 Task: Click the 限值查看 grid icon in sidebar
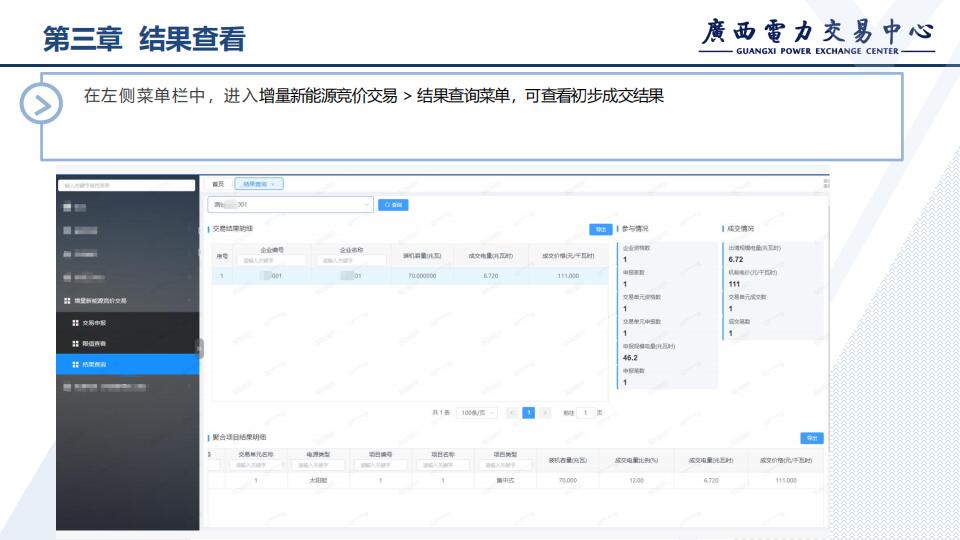click(75, 344)
